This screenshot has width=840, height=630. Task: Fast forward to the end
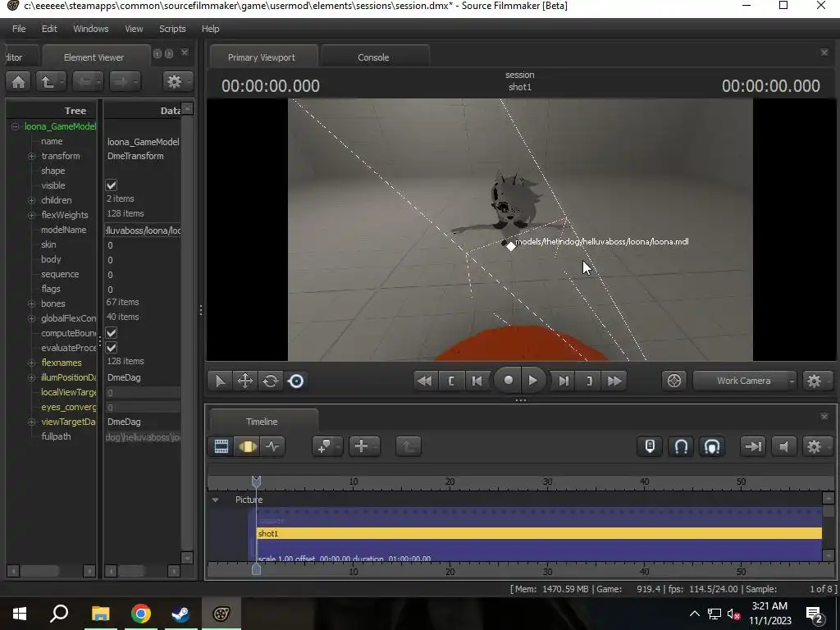click(614, 381)
